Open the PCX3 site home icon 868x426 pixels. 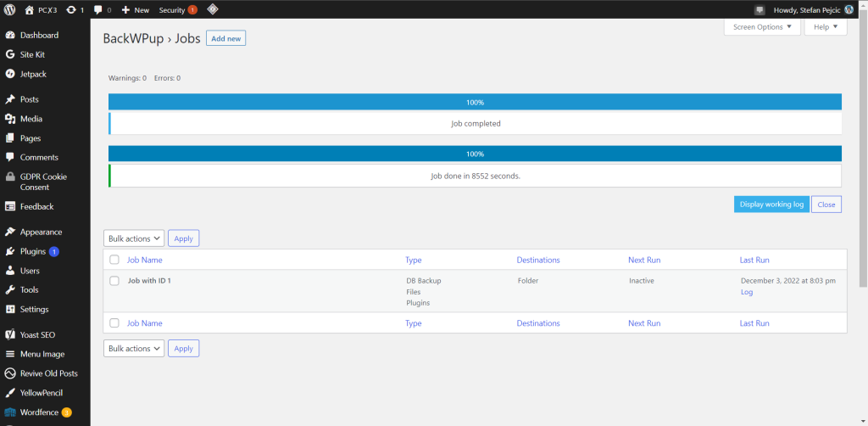[30, 9]
